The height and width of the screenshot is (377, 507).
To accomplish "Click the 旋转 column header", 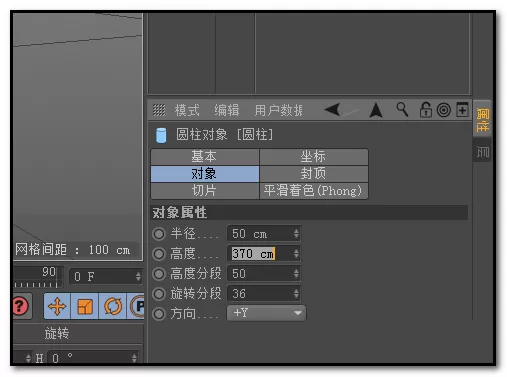I will pyautogui.click(x=57, y=333).
